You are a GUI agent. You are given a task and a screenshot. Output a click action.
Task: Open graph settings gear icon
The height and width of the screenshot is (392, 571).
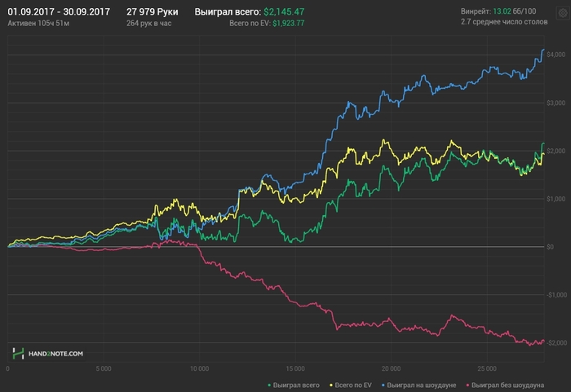coord(562,14)
